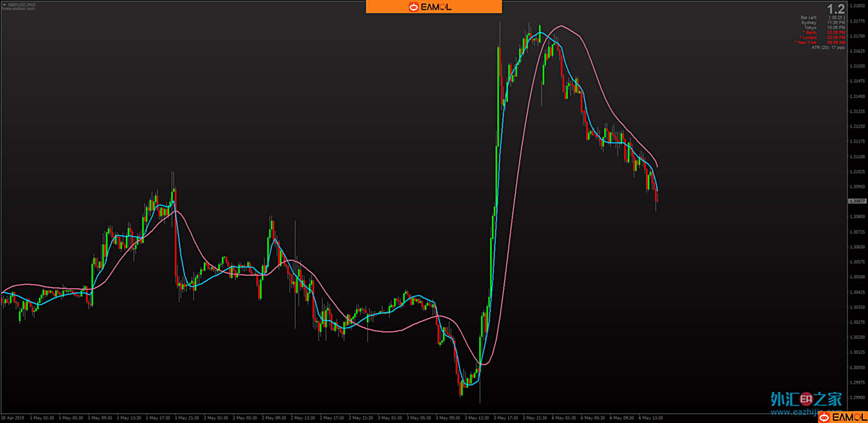The image size is (868, 423).
Task: Click the forex-station.com text label
Action: coord(18,9)
